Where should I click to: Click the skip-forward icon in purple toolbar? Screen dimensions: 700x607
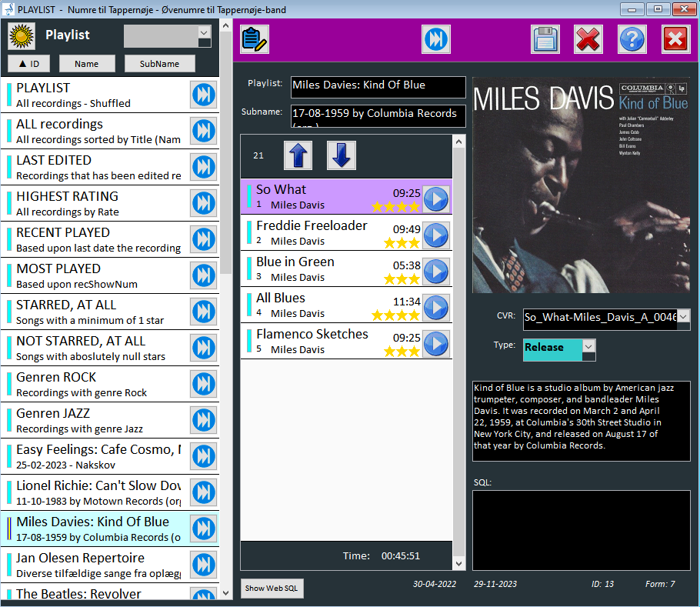[x=436, y=39]
